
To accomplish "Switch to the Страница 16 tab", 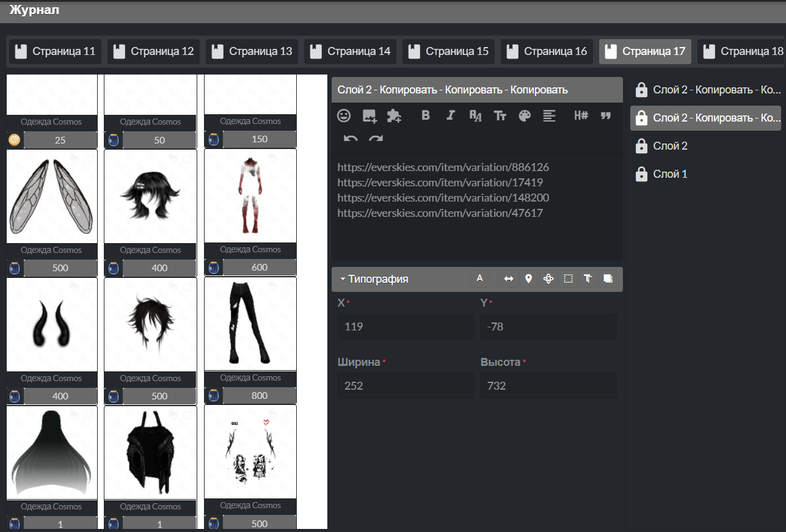I will [547, 51].
